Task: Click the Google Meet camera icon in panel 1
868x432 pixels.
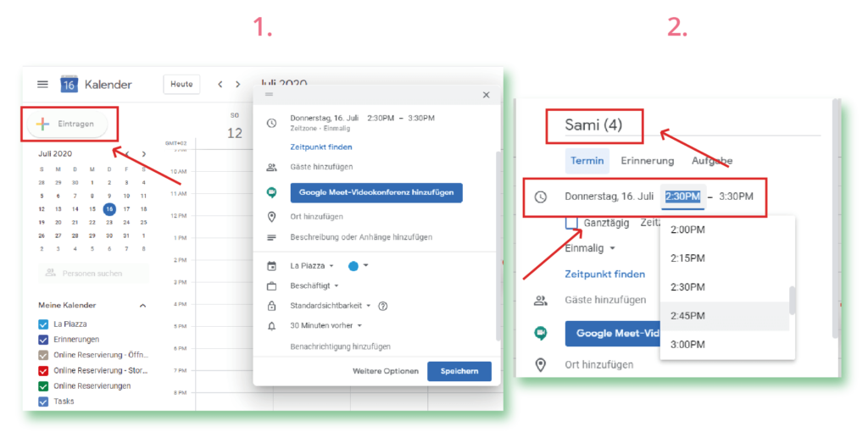Action: pos(271,193)
